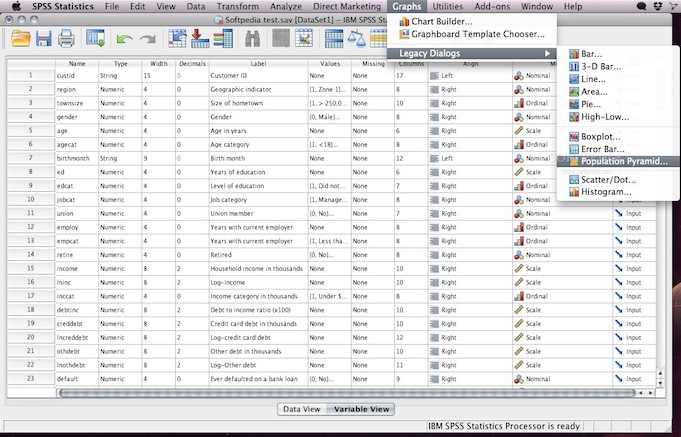Image resolution: width=681 pixels, height=437 pixels.
Task: Open the Add-ons menu
Action: click(x=492, y=6)
